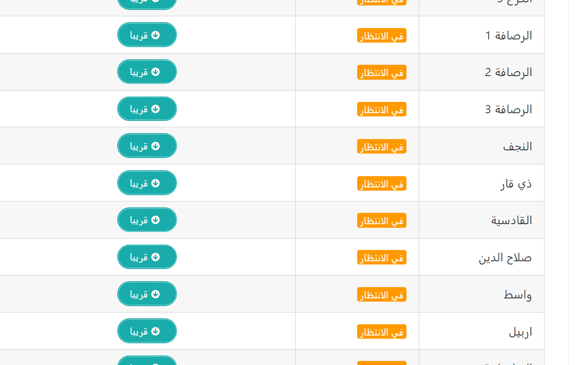Image resolution: width=588 pixels, height=365 pixels.
Task: Select the في الانتظار badge for ذي قار
Action: 382,183
